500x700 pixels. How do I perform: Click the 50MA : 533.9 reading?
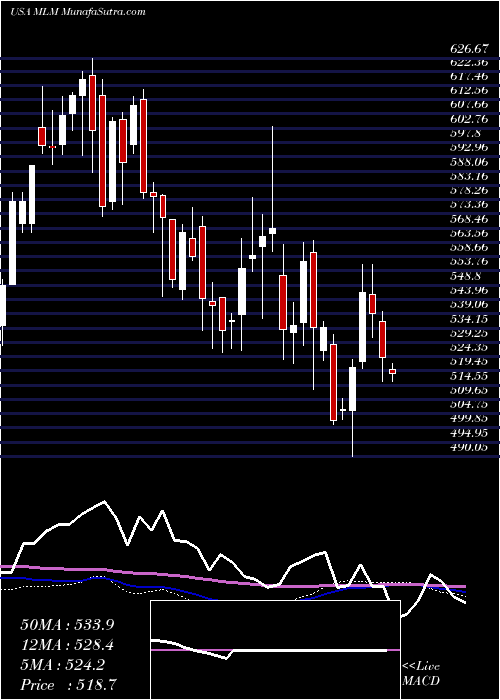coord(67,625)
